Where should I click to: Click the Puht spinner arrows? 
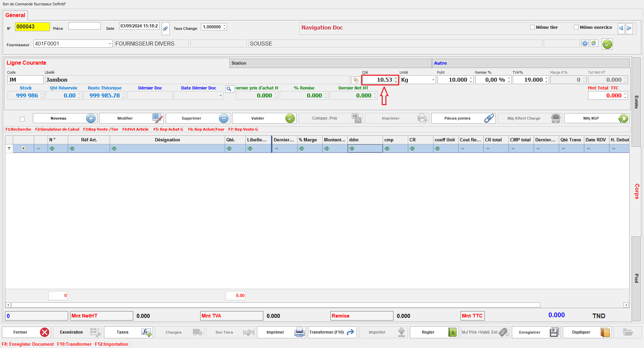471,80
